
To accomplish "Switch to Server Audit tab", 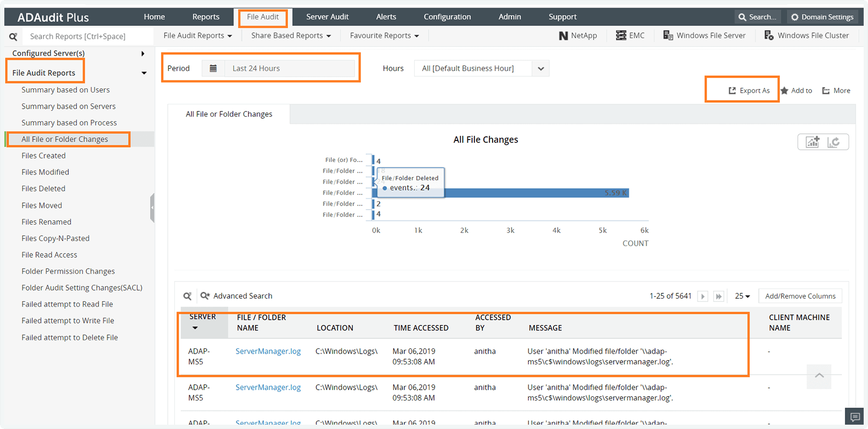I will coord(327,17).
